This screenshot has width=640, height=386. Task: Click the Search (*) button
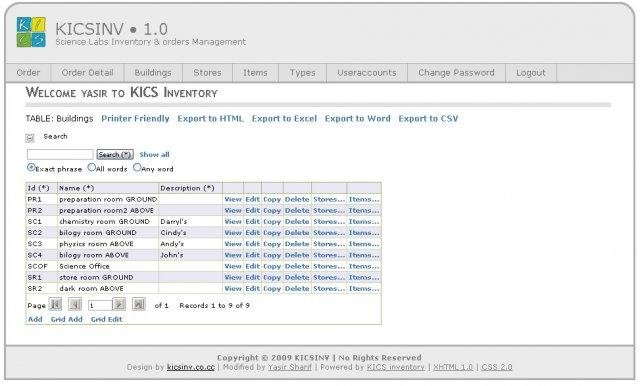(115, 154)
